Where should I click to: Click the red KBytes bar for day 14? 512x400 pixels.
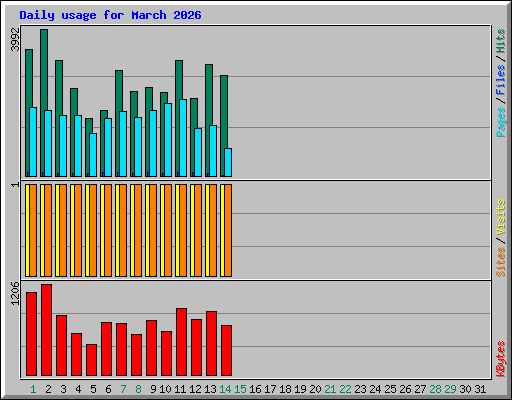click(227, 351)
